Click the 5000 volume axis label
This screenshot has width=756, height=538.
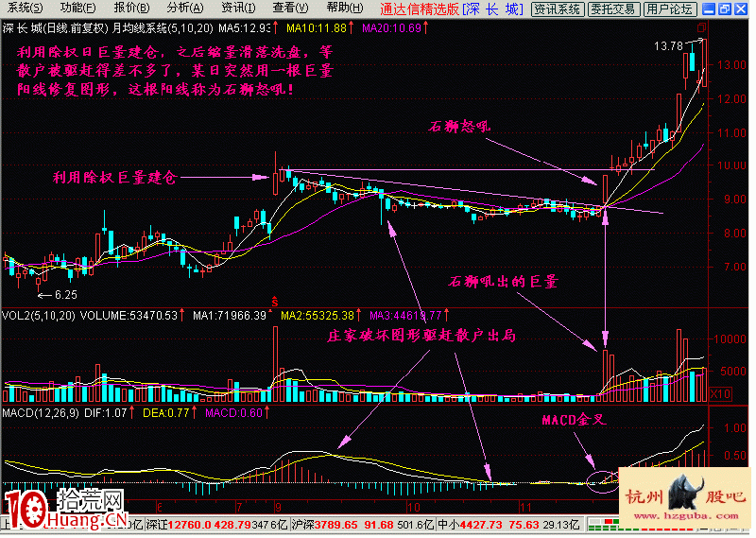click(733, 371)
